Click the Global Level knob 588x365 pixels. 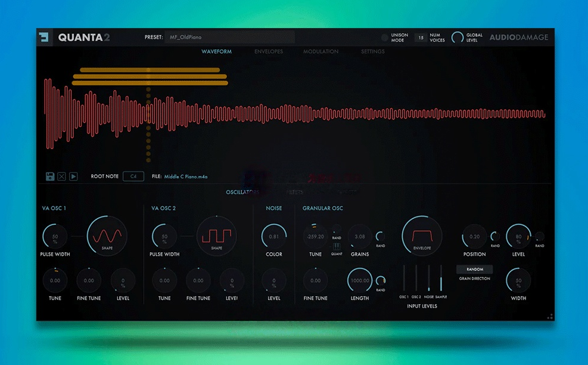(x=458, y=37)
